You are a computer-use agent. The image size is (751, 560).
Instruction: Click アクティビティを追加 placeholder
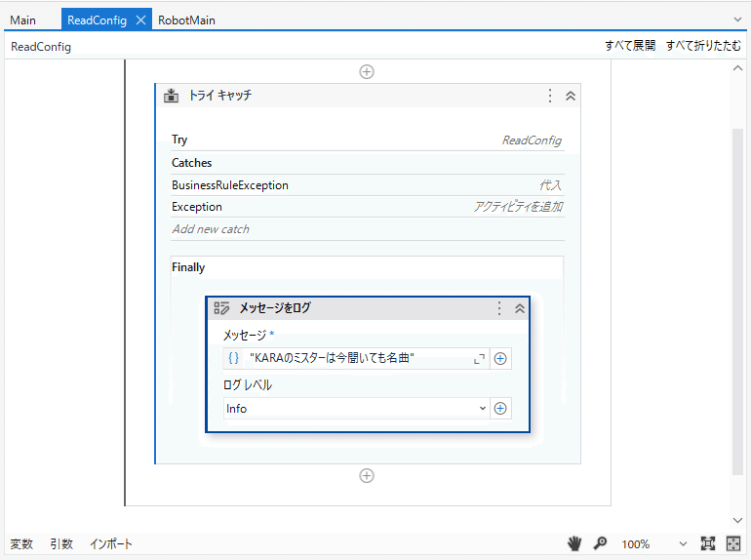[x=518, y=207]
